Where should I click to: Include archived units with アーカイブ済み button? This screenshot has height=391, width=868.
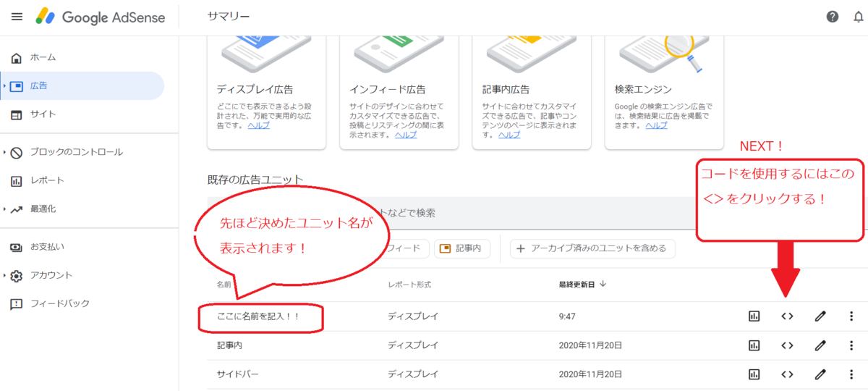click(592, 249)
